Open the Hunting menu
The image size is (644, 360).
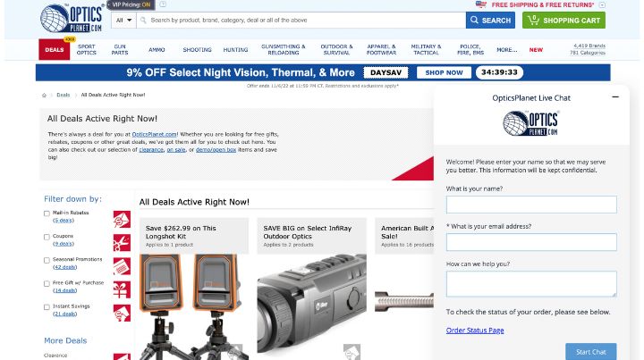235,50
